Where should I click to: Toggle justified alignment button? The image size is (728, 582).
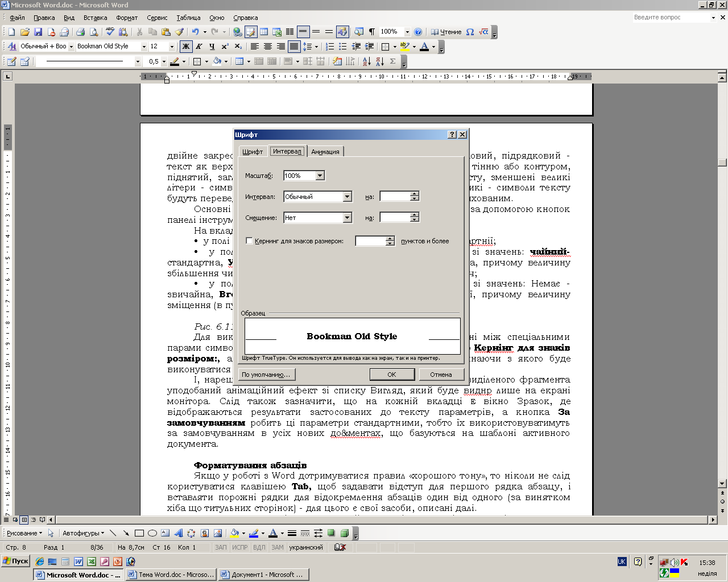[x=294, y=47]
